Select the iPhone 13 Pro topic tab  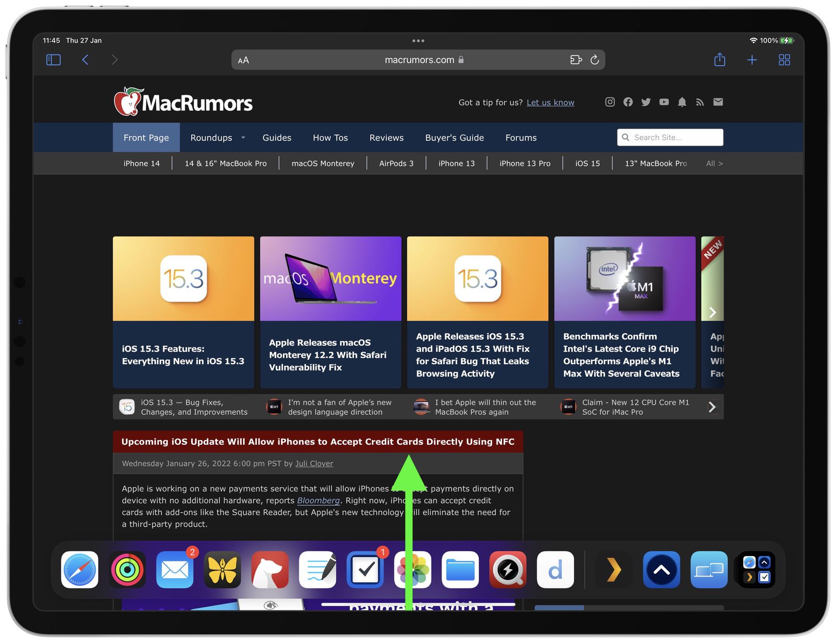525,163
